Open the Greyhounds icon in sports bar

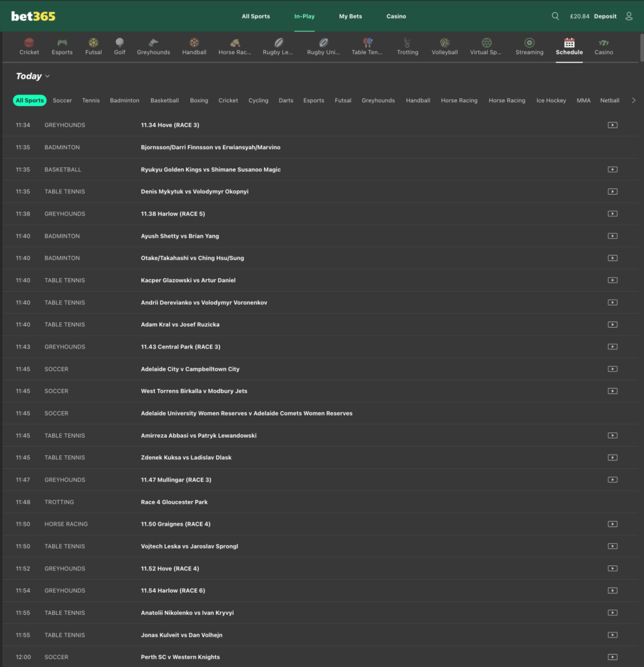[x=153, y=42]
